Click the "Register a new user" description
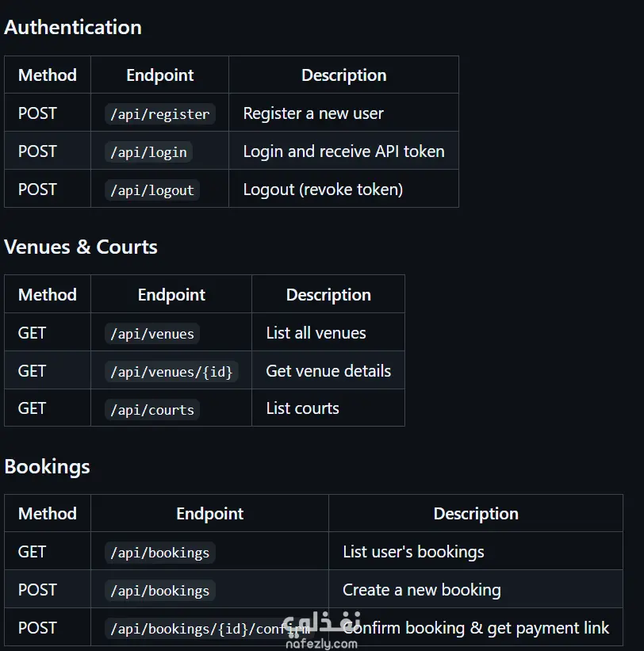The height and width of the screenshot is (651, 644). 313,113
